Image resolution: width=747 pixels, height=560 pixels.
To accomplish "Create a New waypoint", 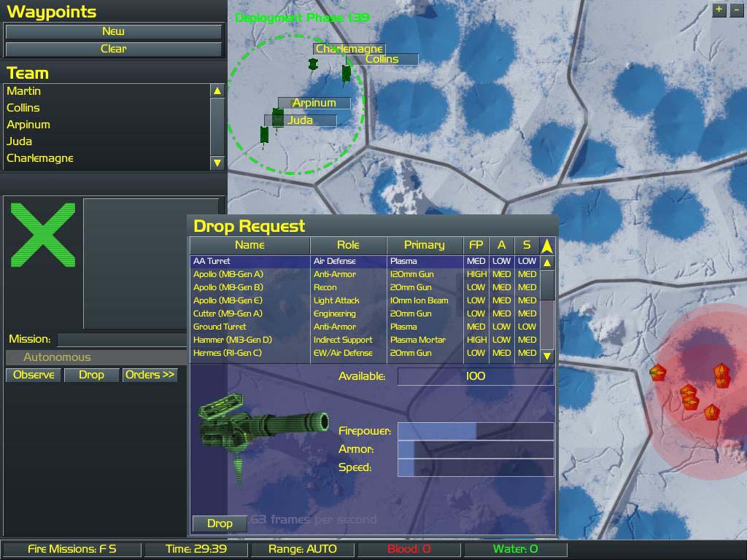I will 113,31.
